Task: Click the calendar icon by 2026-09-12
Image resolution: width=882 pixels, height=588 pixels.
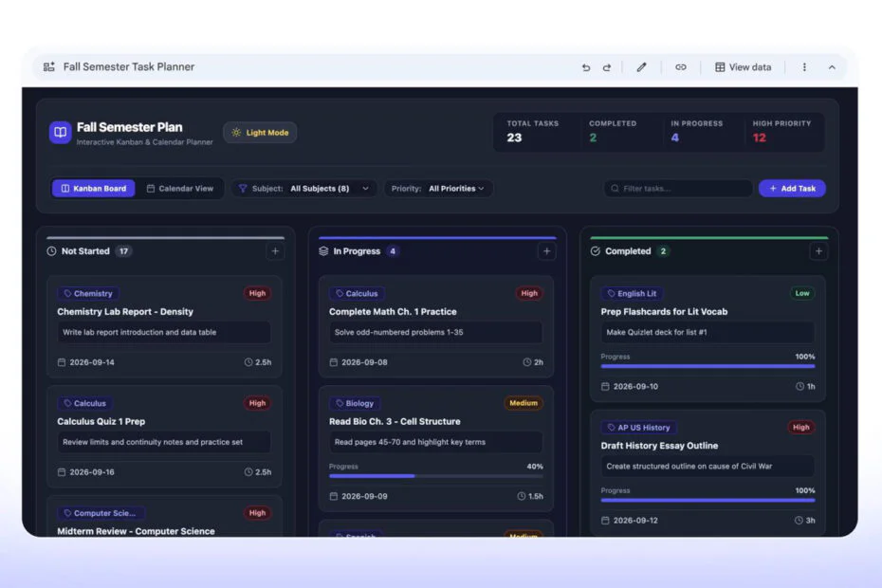Action: (605, 521)
